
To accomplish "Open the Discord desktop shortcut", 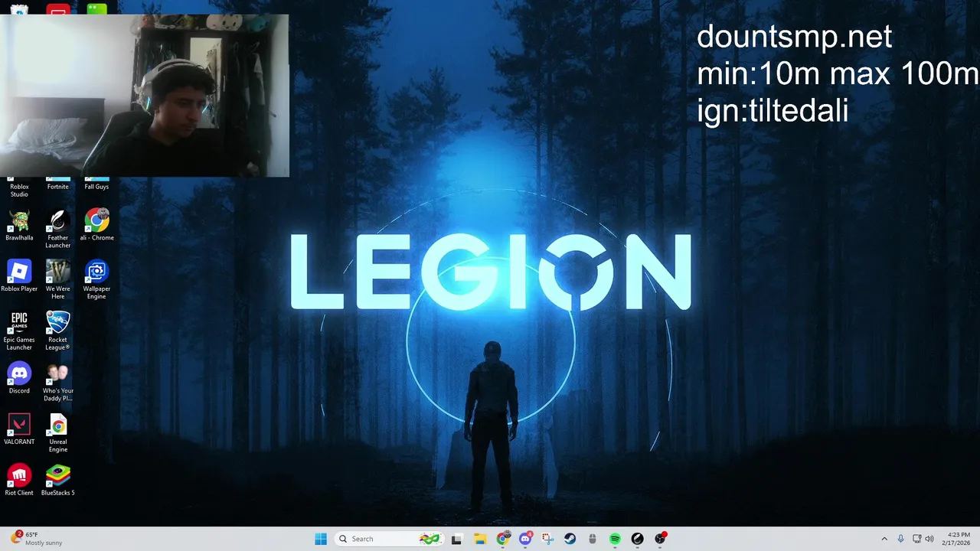I will (x=19, y=378).
